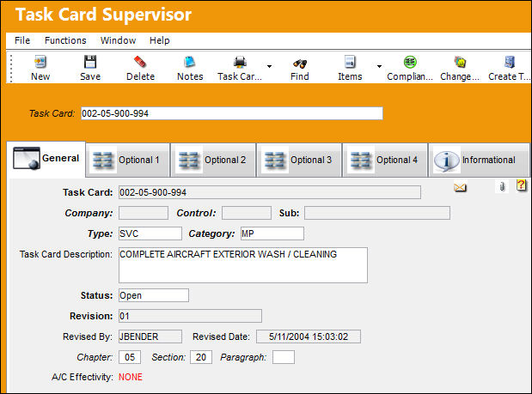Image resolution: width=532 pixels, height=394 pixels.
Task: Click the Task Card printer icon
Action: (240, 62)
